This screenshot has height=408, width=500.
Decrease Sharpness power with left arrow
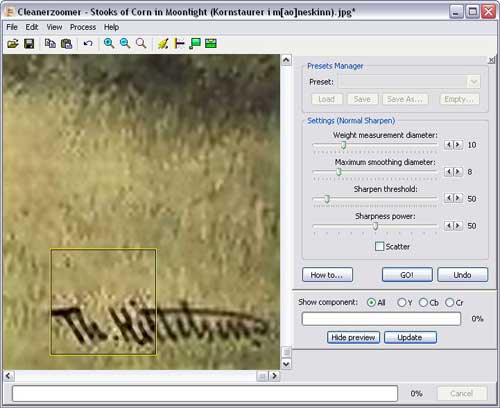pos(449,226)
